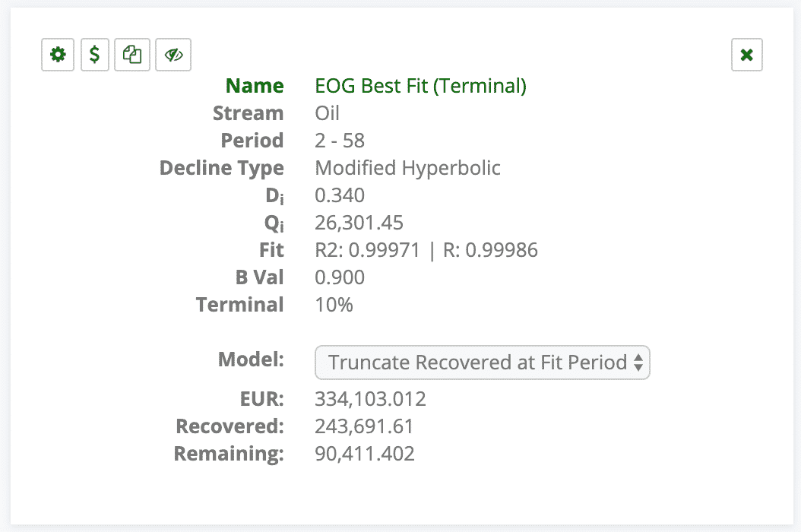Click the Decline Type label
This screenshot has width=801, height=532.
click(x=221, y=168)
